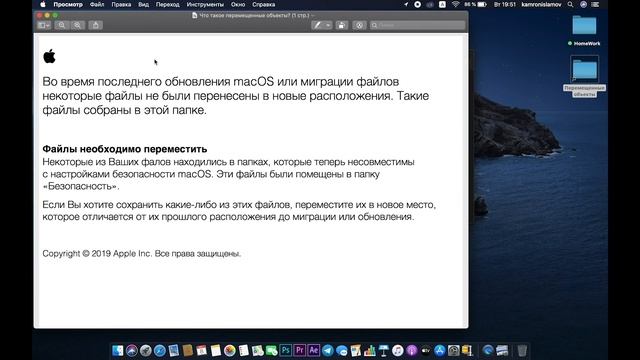Open Calendar from the Dock
This screenshot has height=360, width=640.
click(202, 351)
